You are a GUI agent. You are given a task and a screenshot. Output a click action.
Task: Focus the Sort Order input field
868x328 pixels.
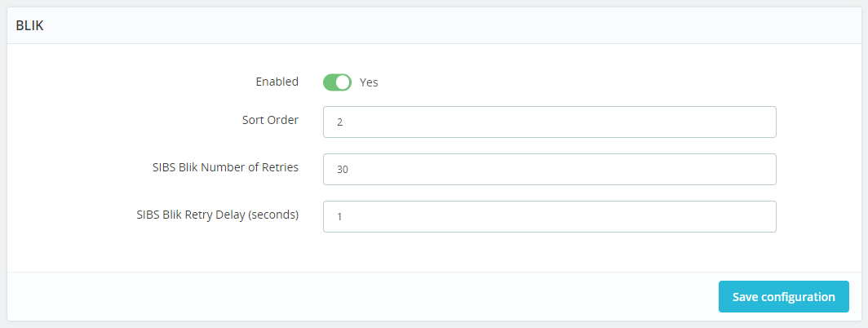click(549, 122)
